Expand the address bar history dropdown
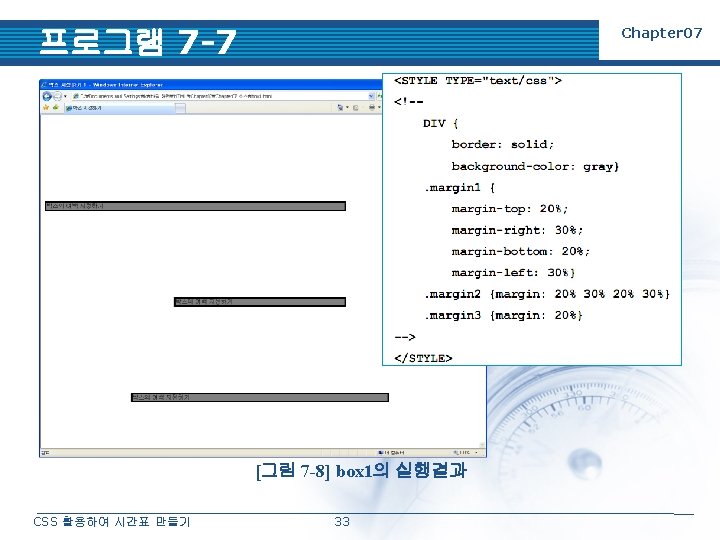This screenshot has height=540, width=720. point(371,96)
